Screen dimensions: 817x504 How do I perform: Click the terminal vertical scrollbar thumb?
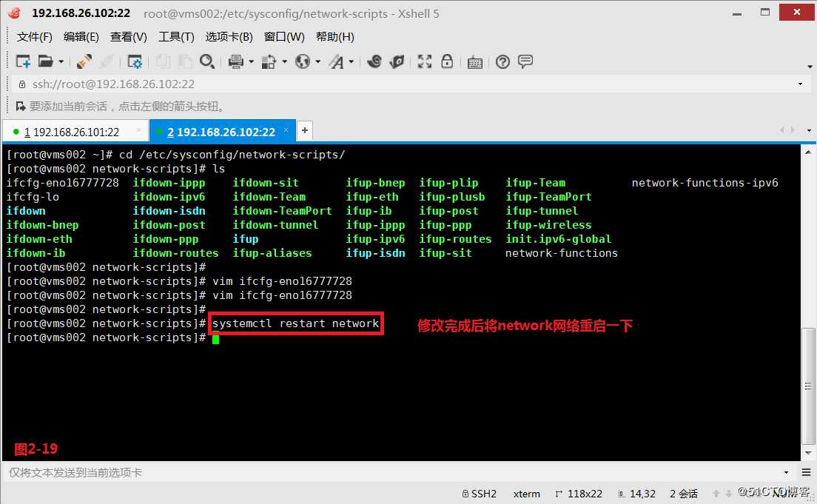pyautogui.click(x=808, y=386)
